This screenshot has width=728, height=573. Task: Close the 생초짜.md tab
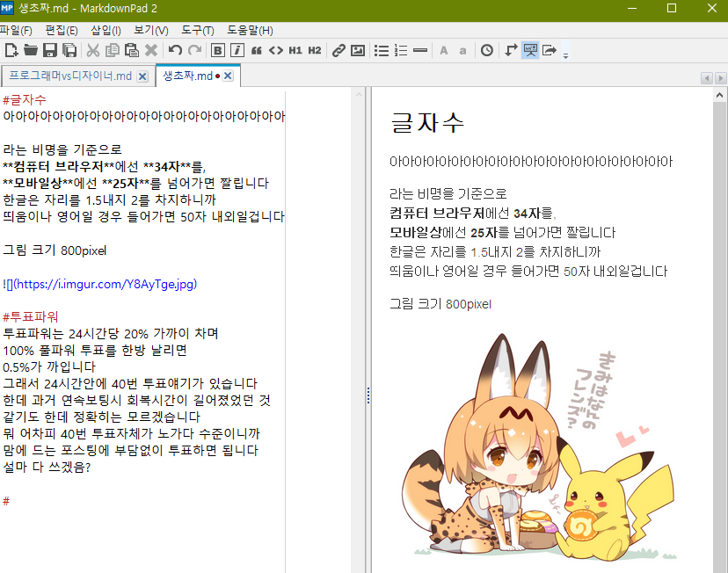(228, 76)
